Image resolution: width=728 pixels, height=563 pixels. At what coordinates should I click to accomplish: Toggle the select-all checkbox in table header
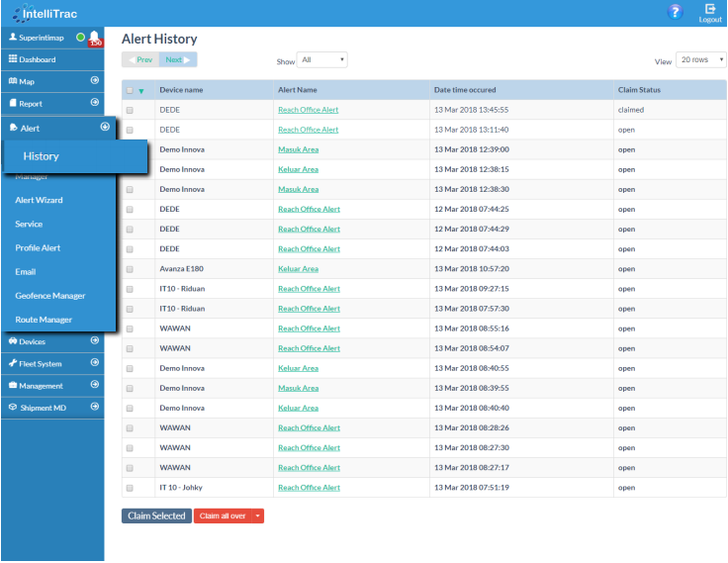click(x=130, y=90)
